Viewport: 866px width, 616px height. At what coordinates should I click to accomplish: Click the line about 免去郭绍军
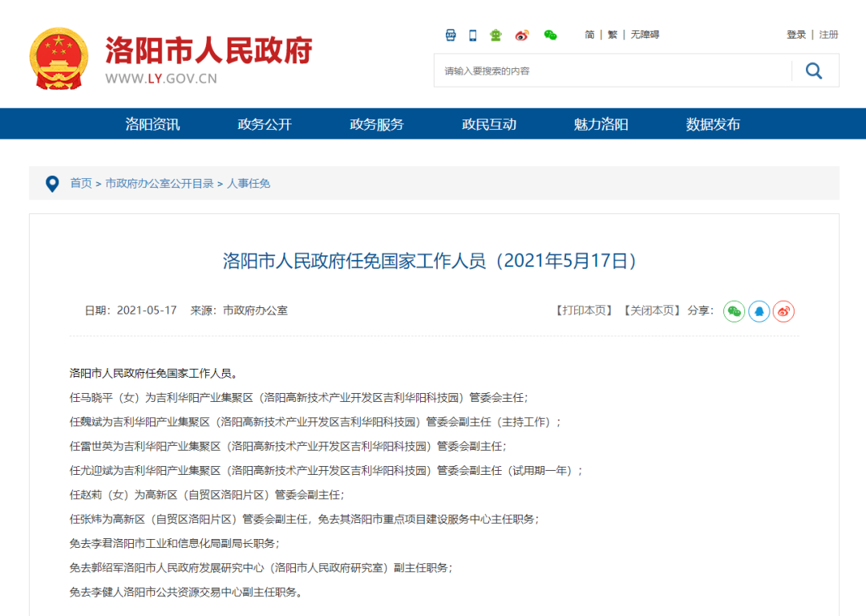click(x=261, y=568)
